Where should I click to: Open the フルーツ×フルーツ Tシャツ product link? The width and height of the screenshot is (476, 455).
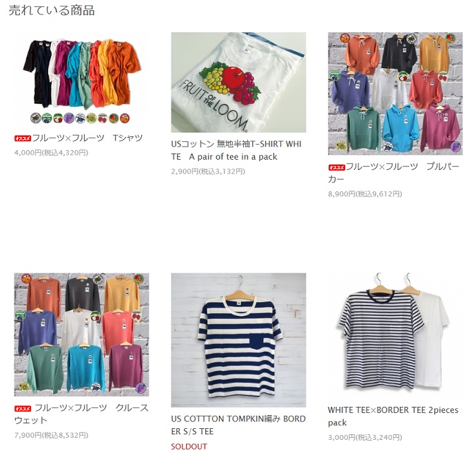(87, 138)
